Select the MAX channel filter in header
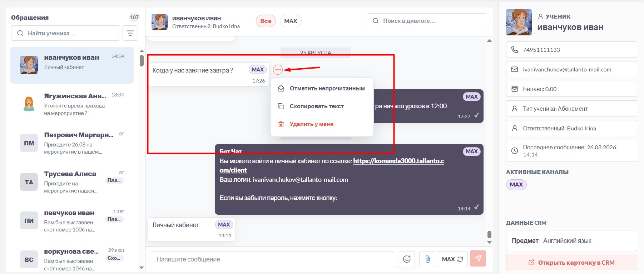Viewport: 644px width, 274px height. [x=291, y=21]
